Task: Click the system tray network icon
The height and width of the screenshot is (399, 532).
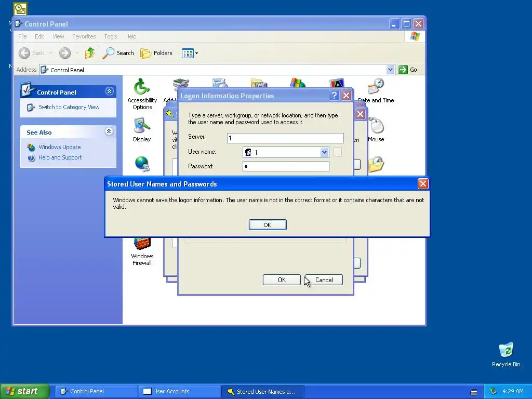Action: pyautogui.click(x=494, y=391)
